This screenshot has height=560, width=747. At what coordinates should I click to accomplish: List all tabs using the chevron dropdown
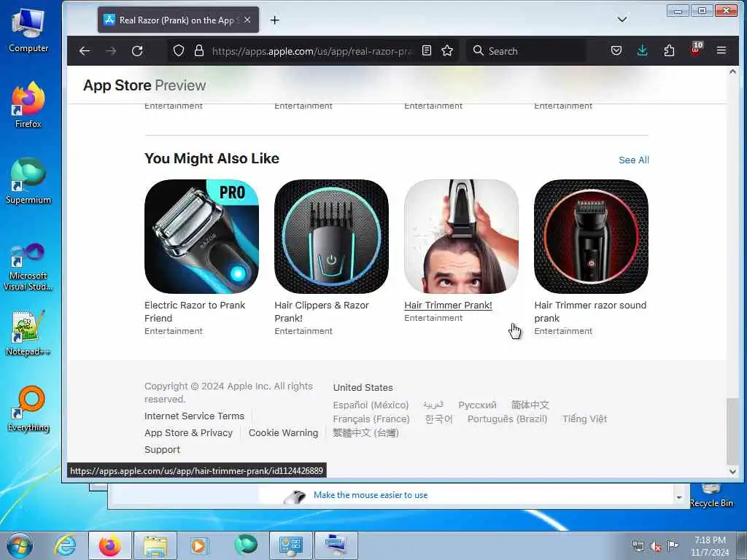[622, 20]
